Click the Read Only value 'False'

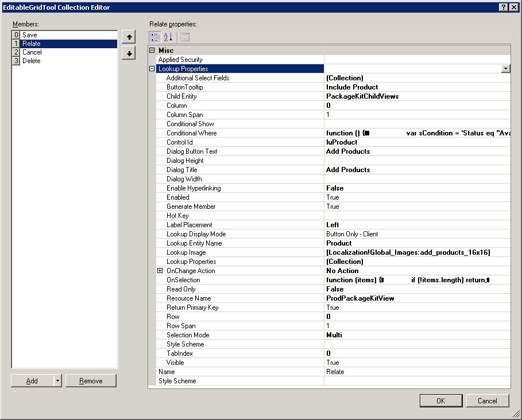(x=335, y=289)
